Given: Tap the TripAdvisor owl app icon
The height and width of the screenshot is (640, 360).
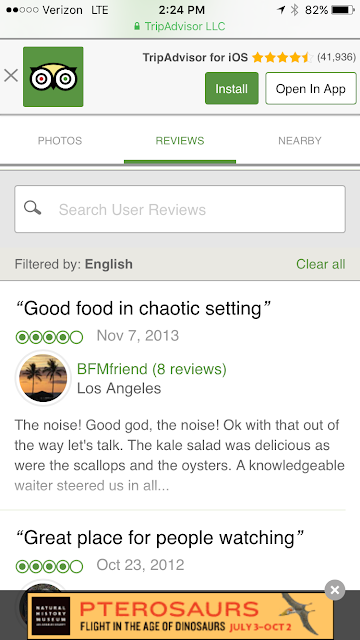Looking at the screenshot, I should [53, 77].
